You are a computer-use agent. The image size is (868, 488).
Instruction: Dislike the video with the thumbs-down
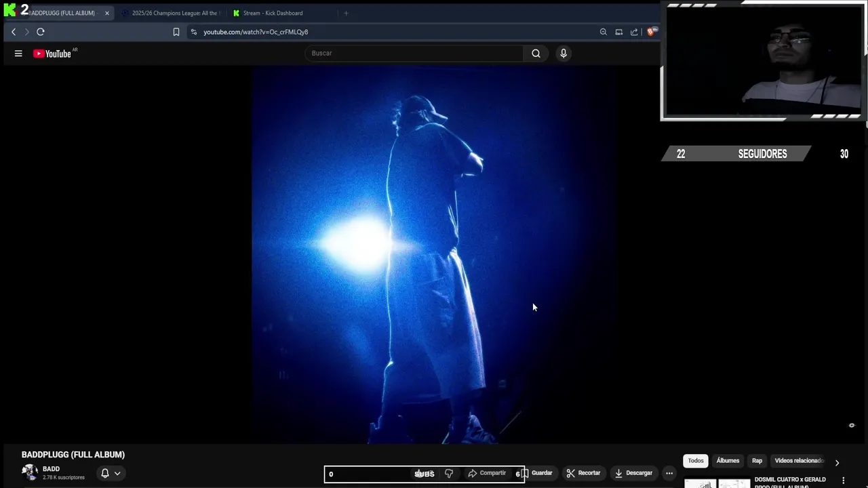(x=449, y=473)
